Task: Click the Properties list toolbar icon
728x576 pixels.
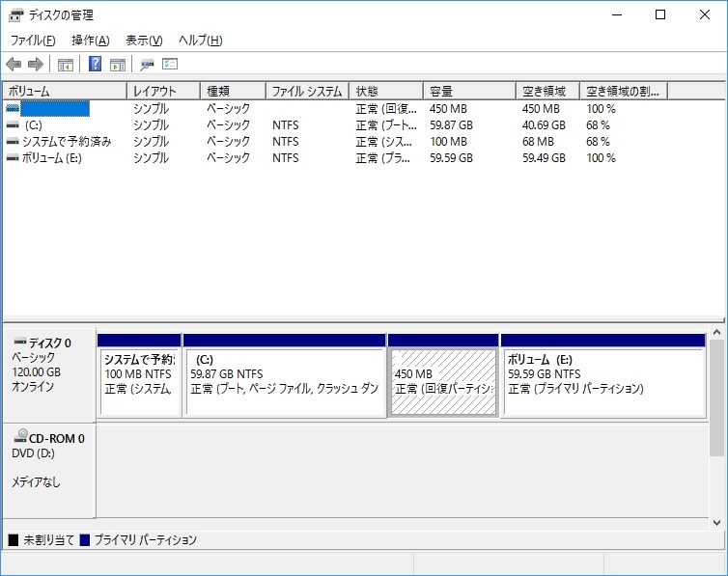Action: pos(170,64)
